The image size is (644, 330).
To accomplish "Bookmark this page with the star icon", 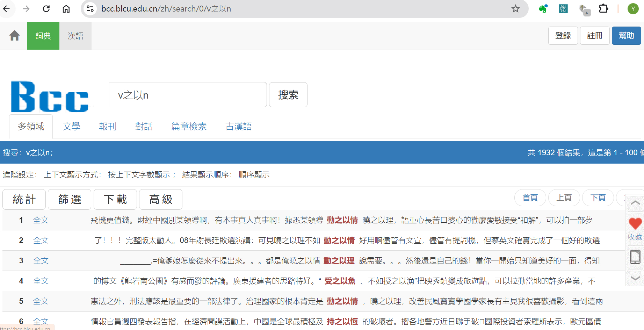I will click(515, 9).
